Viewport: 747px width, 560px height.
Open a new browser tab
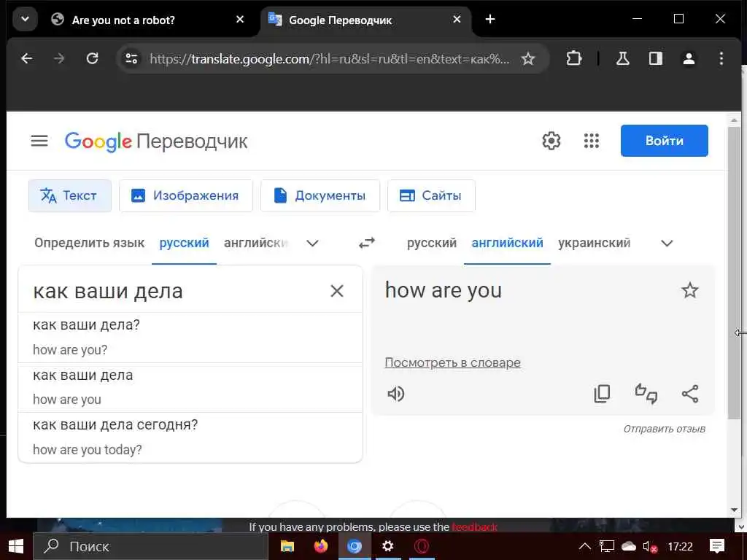tap(489, 19)
